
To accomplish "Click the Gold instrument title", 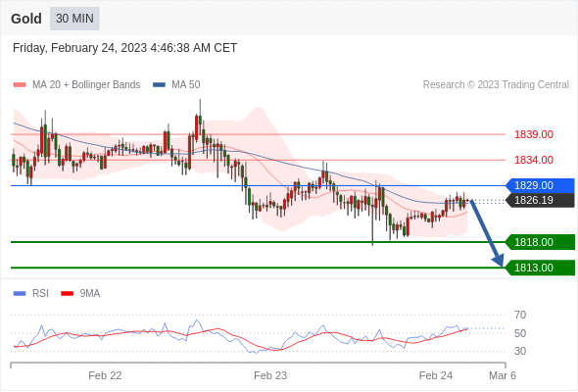I will 26,19.
